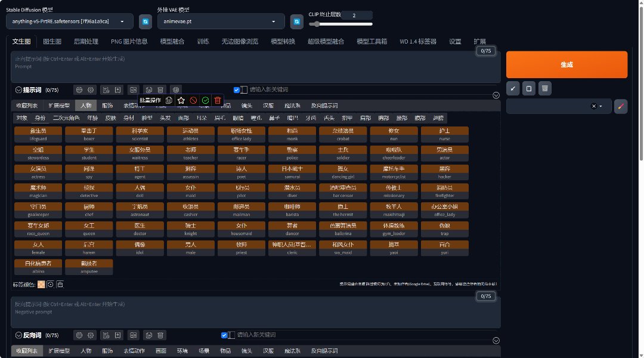Screen dimensions: 644x358
Task: Click the star favorite icon in batch operations
Action: pyautogui.click(x=181, y=100)
